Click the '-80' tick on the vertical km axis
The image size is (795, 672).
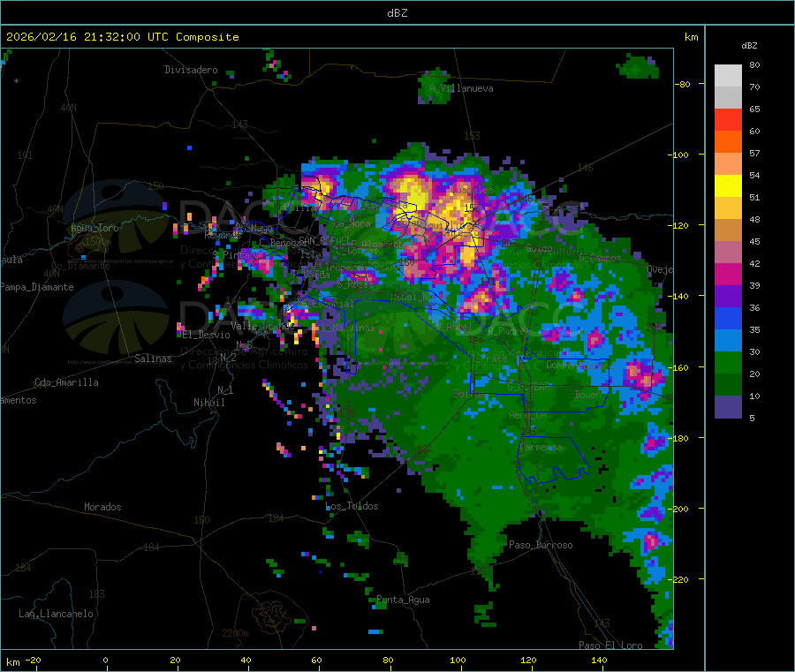click(x=683, y=84)
